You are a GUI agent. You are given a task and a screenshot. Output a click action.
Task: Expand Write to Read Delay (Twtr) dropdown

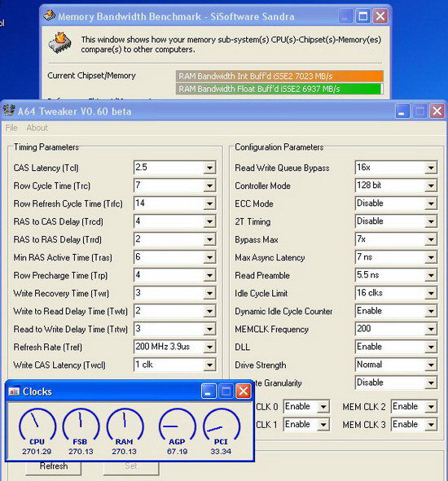point(209,311)
